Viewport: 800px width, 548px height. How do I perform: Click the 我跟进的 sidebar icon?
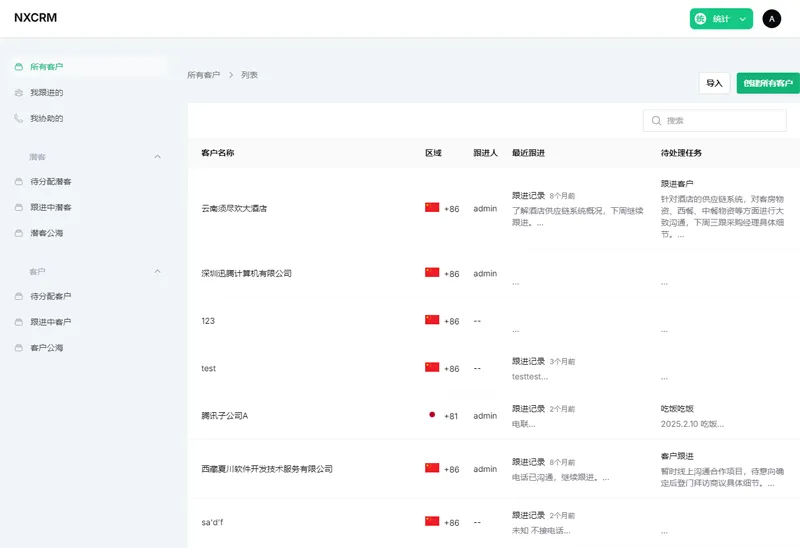point(18,93)
